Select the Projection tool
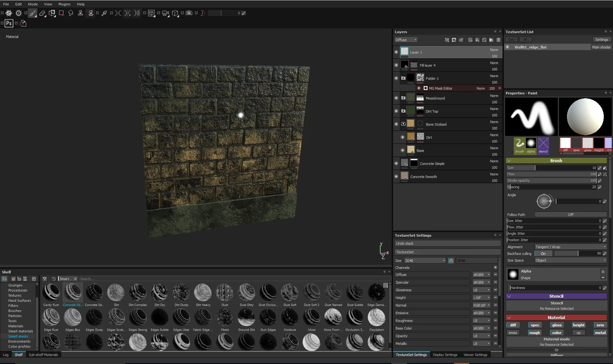 pyautogui.click(x=52, y=13)
